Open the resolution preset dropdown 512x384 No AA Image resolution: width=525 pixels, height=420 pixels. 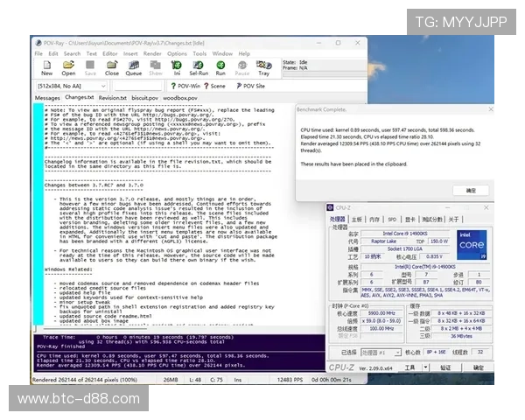coord(71,86)
